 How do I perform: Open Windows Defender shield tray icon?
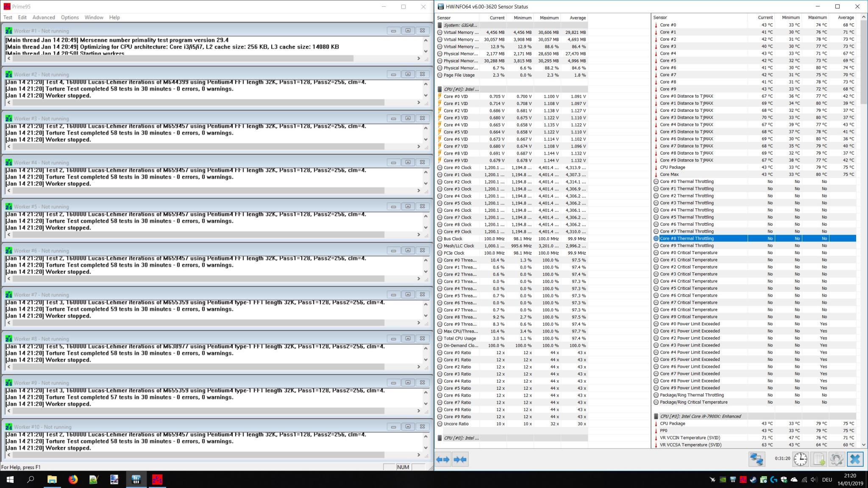click(x=784, y=480)
